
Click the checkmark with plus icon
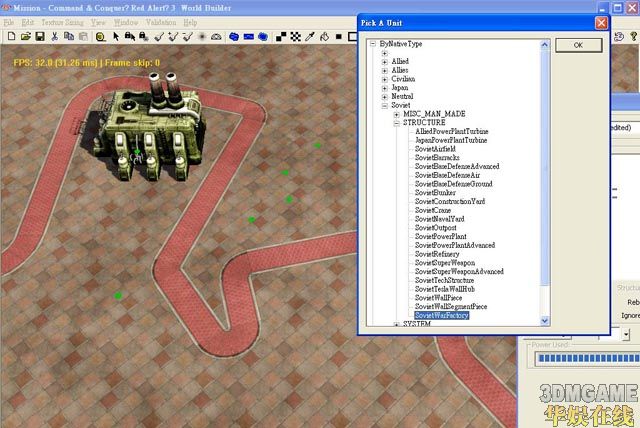[x=173, y=37]
